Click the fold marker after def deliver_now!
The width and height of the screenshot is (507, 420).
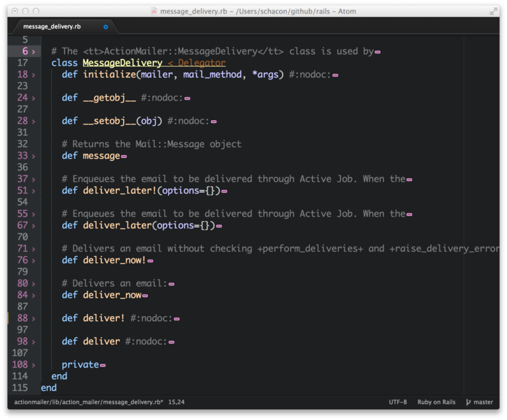click(150, 261)
